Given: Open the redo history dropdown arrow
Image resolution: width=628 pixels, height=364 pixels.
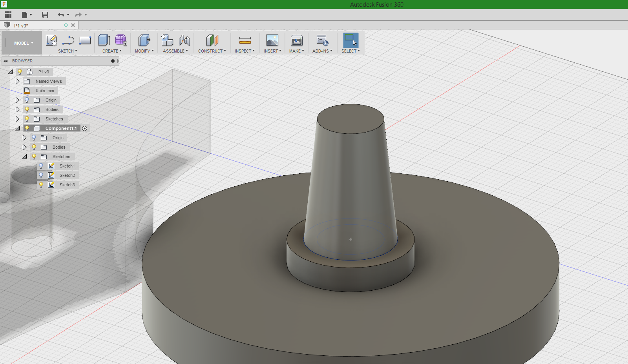Looking at the screenshot, I should 86,15.
